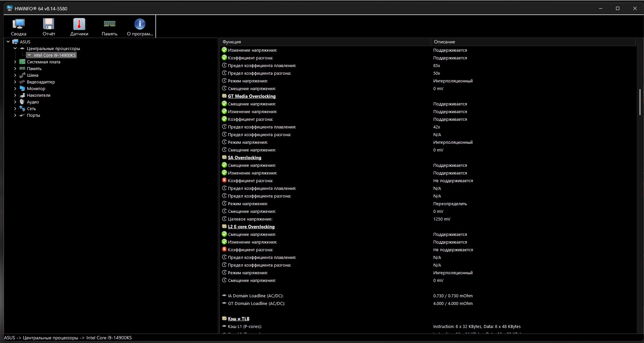Click the Аудио speaker tree icon
This screenshot has height=343, width=644.
(x=22, y=102)
